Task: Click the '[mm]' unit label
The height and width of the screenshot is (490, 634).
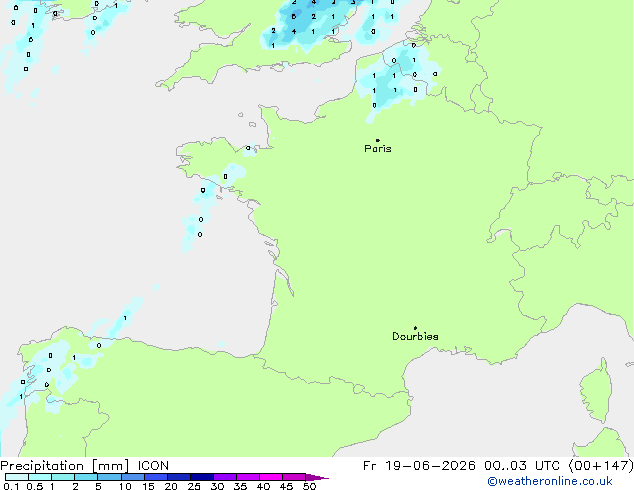Action: 110,466
